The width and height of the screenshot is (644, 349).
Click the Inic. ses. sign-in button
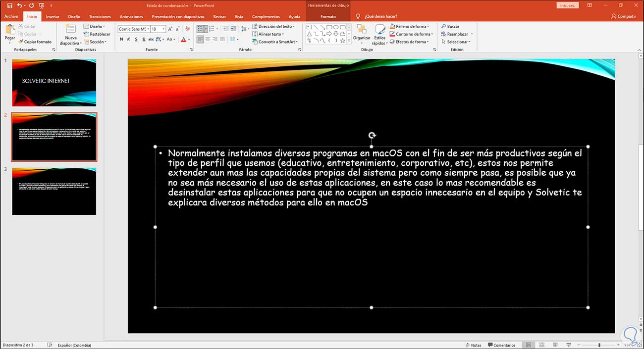(568, 5)
